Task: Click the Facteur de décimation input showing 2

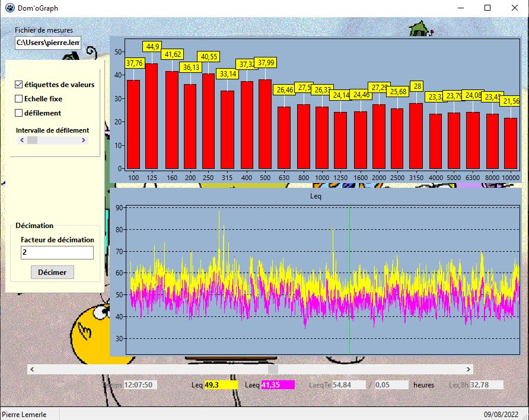Action: pyautogui.click(x=57, y=252)
